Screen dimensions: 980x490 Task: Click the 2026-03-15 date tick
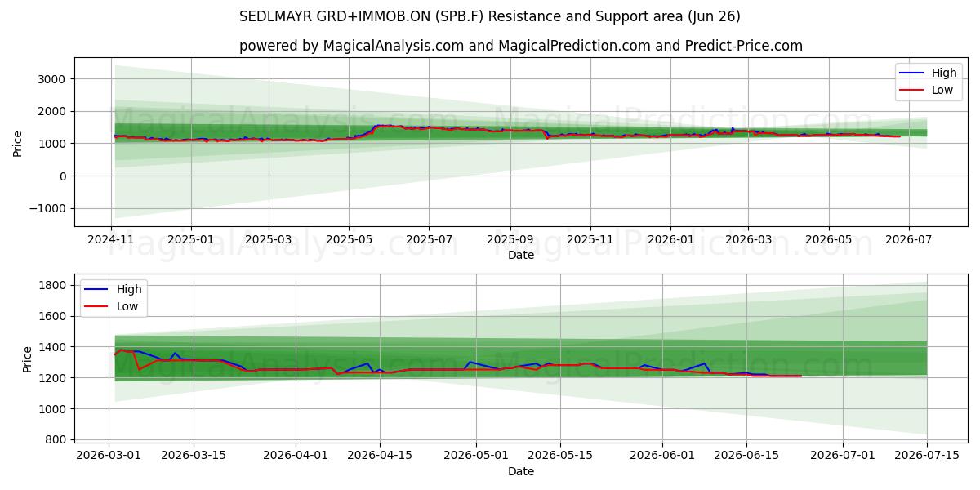point(193,455)
